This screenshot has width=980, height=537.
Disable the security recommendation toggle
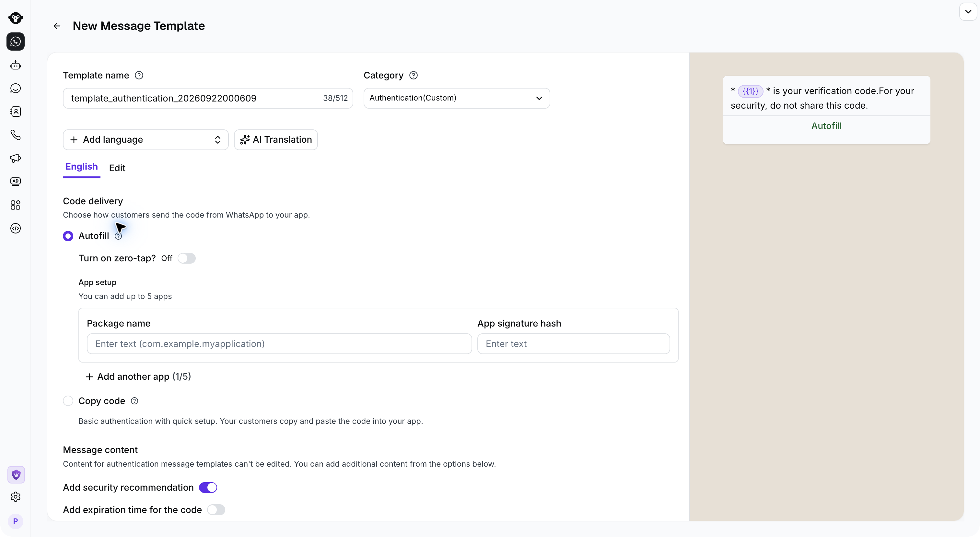(208, 487)
